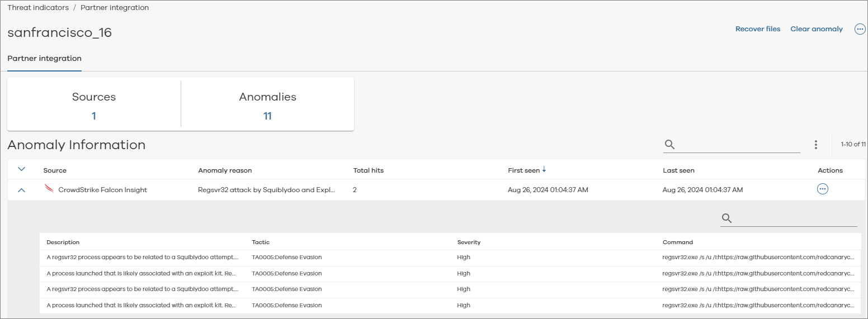868x319 pixels.
Task: Sort by the Total hits column header
Action: 368,170
